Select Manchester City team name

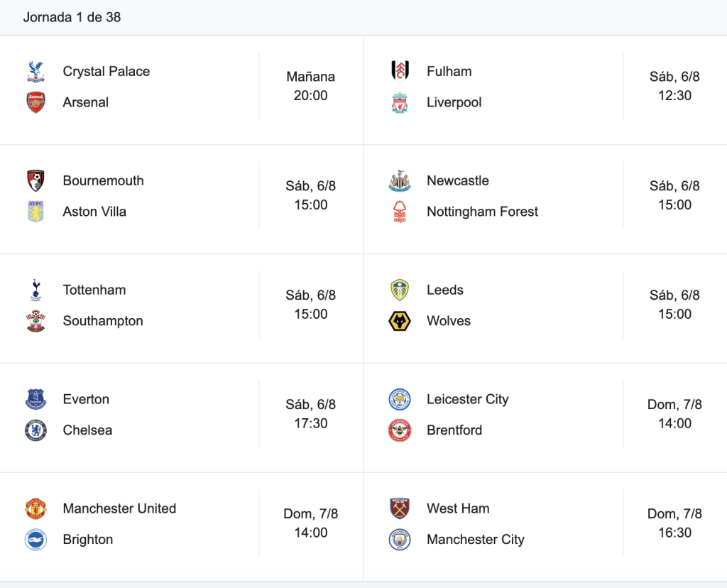[475, 539]
